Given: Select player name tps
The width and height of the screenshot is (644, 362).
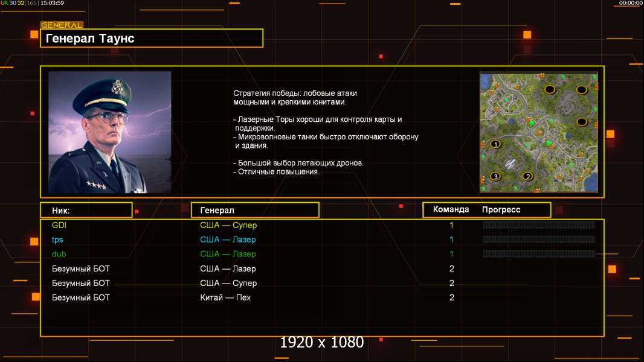Looking at the screenshot, I should [57, 240].
